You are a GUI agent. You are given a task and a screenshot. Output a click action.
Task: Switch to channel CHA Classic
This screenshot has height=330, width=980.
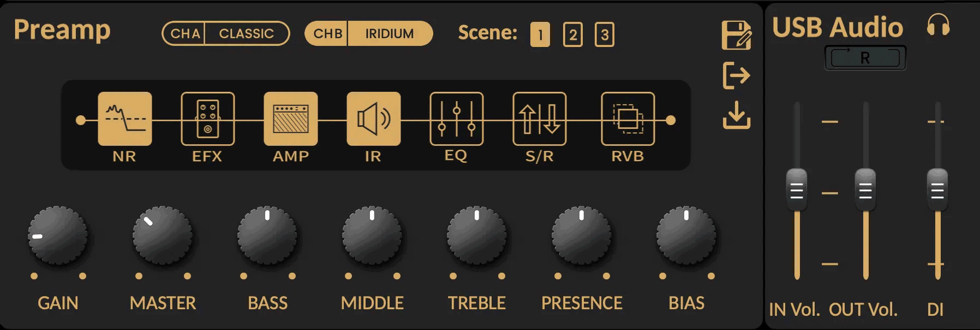(225, 34)
